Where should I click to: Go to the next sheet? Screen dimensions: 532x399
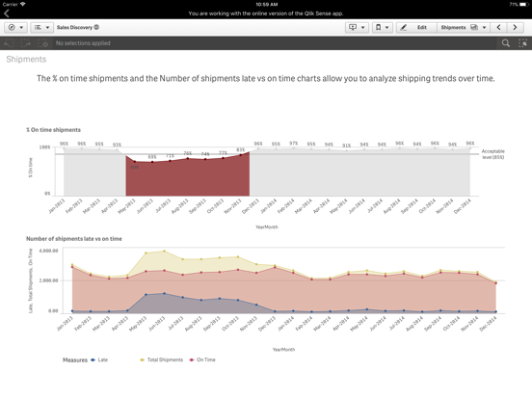(x=515, y=28)
